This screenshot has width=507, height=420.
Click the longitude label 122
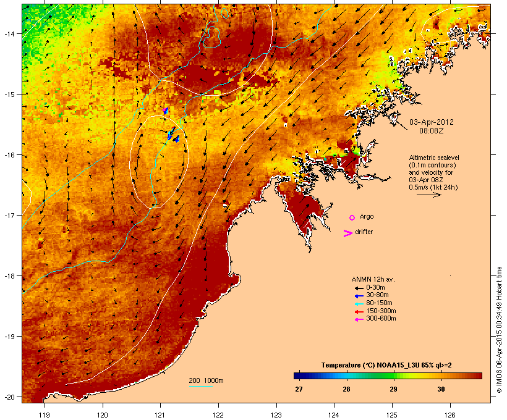point(218,415)
